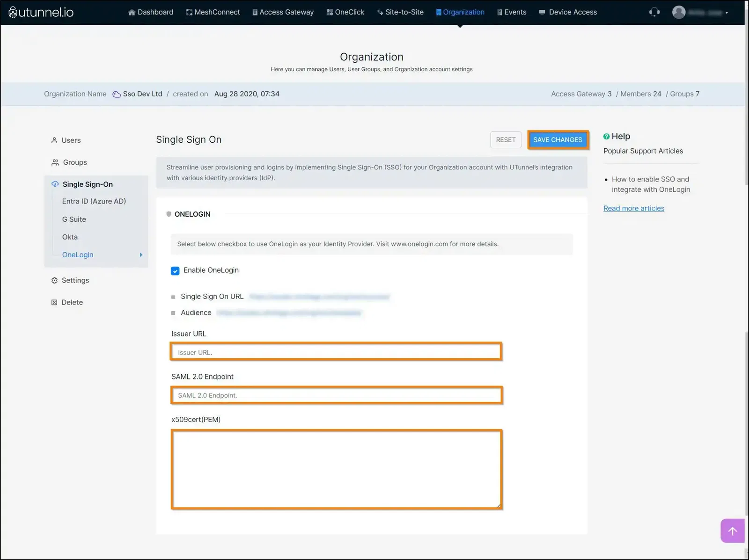Screen dimensions: 749x560
Task: Click the Groups people icon in sidebar
Action: point(55,162)
